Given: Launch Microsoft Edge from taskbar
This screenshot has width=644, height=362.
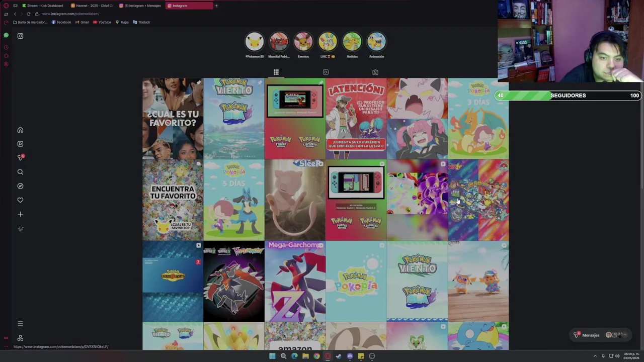Looking at the screenshot, I should 294,356.
